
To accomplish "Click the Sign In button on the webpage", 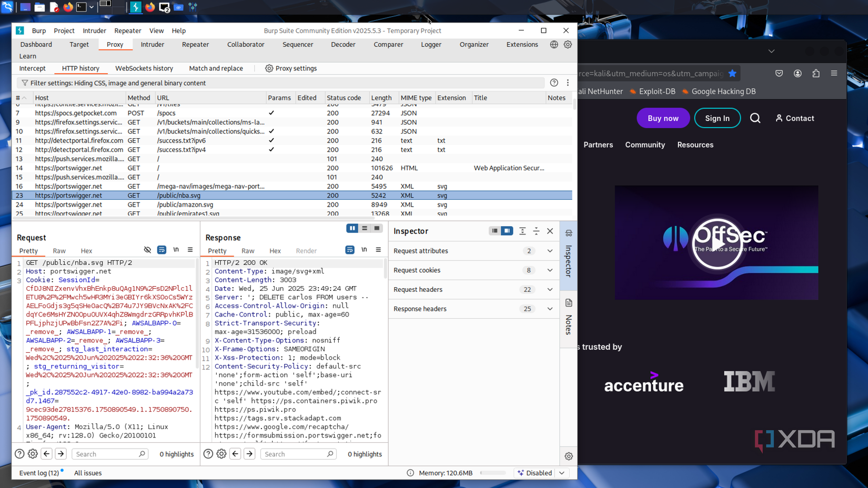I will pos(717,118).
